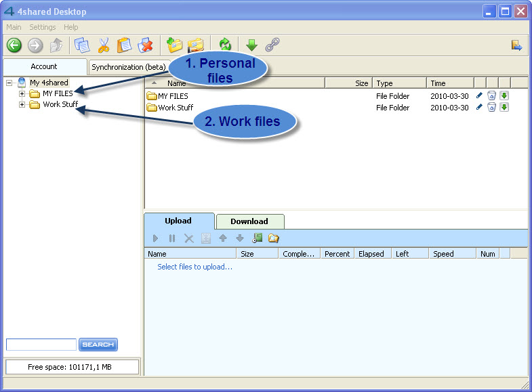Click the Paste clipboard toolbar icon
532x392 pixels.
tap(124, 45)
